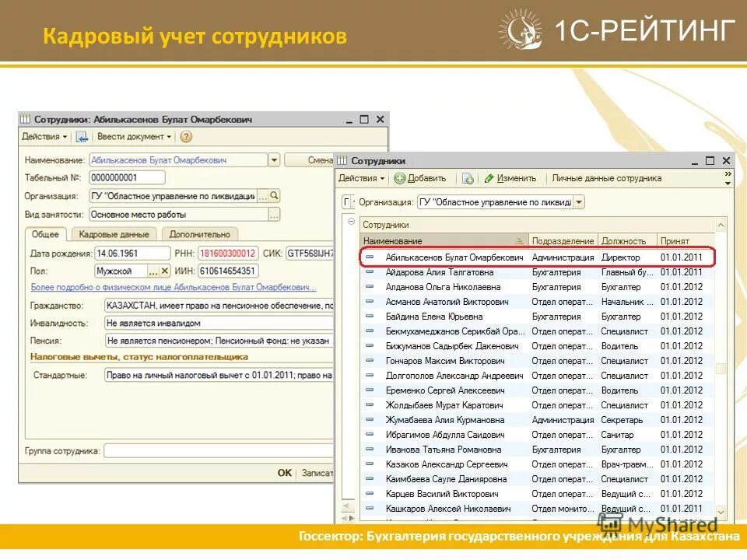Click the copy-add document icon in list toolbar
This screenshot has width=747, height=560.
(468, 179)
